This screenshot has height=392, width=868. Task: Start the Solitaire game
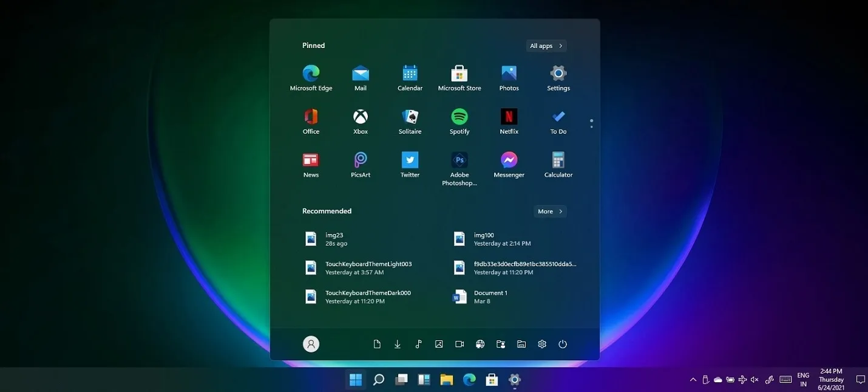[410, 122]
